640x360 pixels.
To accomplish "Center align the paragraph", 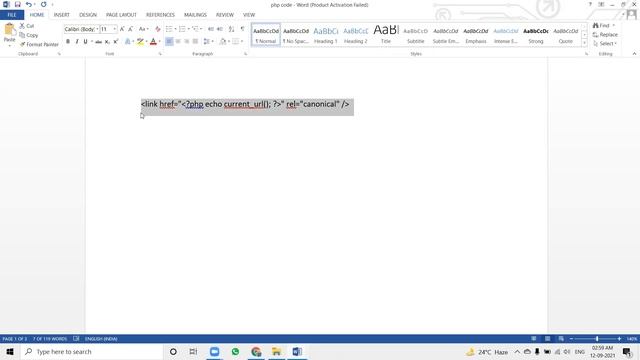I will coord(178,42).
